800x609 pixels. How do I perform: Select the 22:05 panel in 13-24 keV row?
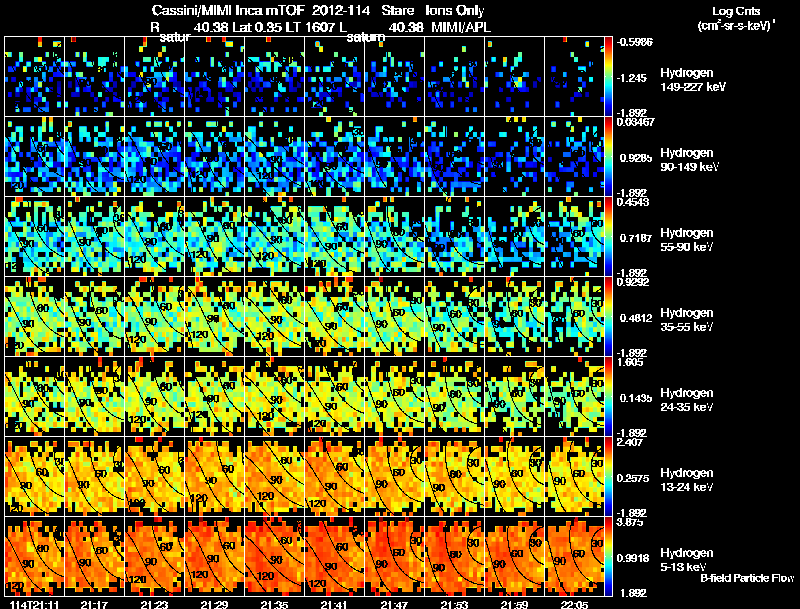574,476
